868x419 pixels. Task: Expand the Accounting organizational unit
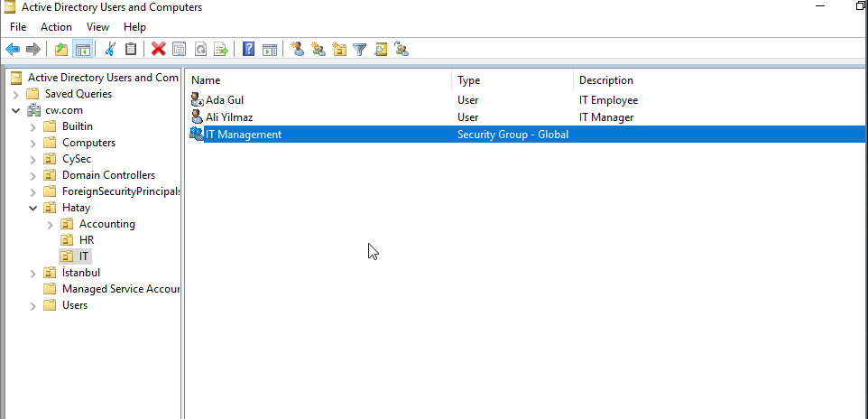pyautogui.click(x=50, y=224)
